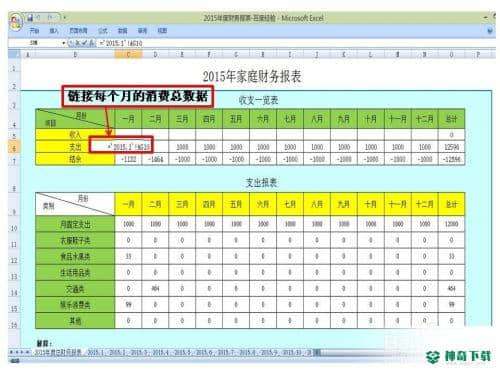
Task: Select column C header
Action: coord(128,54)
